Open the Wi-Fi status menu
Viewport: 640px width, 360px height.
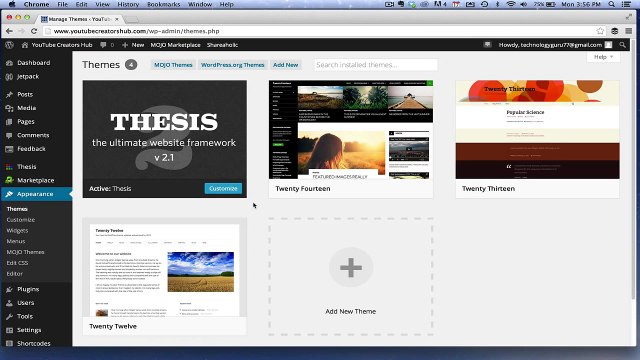pos(511,4)
